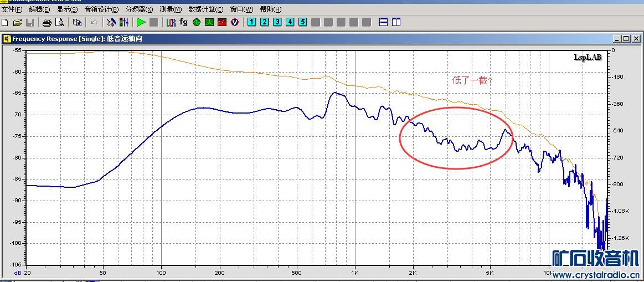Select curve slot 3 in the toolbar
The width and height of the screenshot is (644, 282).
[x=277, y=22]
